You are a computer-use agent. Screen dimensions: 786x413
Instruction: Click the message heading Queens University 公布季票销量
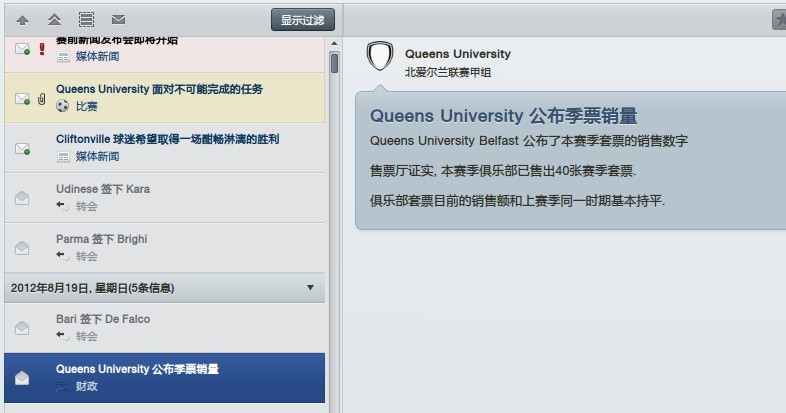click(503, 116)
